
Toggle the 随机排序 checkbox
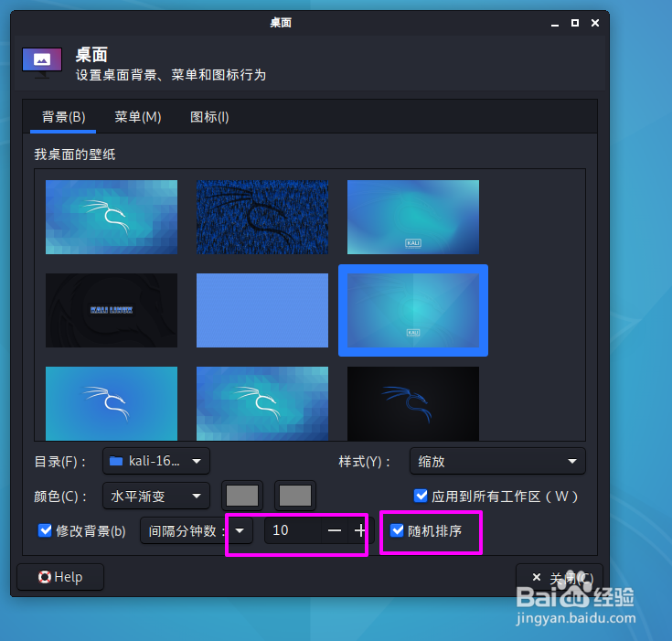pyautogui.click(x=397, y=530)
